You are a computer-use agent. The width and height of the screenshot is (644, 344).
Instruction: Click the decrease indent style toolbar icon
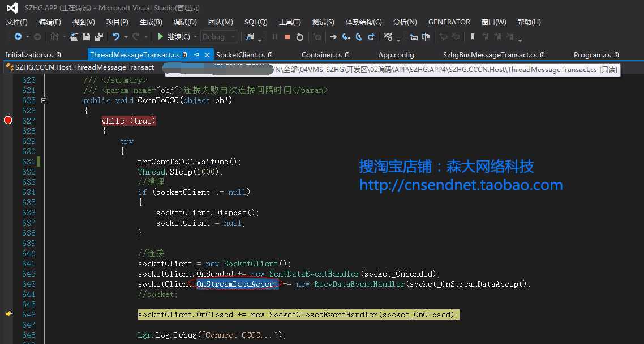point(414,37)
